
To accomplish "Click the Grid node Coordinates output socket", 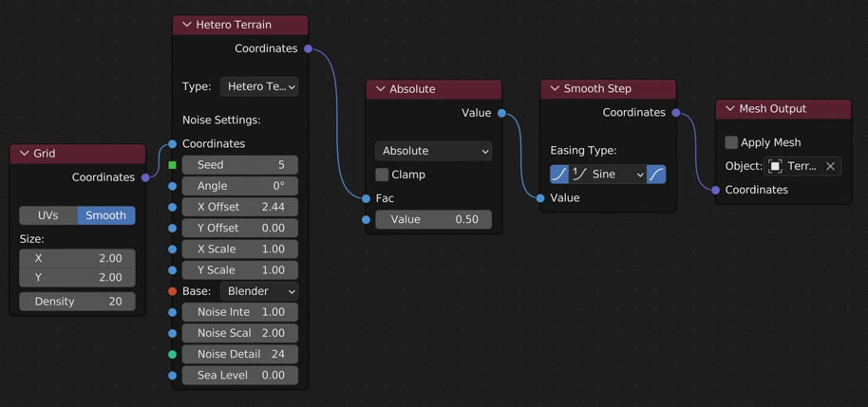I will point(145,177).
